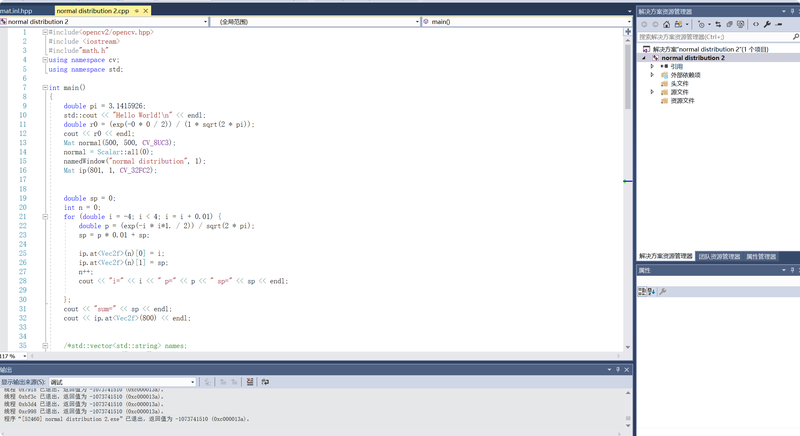The width and height of the screenshot is (800, 436).
Task: Open Solution Explorer window options arrow
Action: (784, 11)
